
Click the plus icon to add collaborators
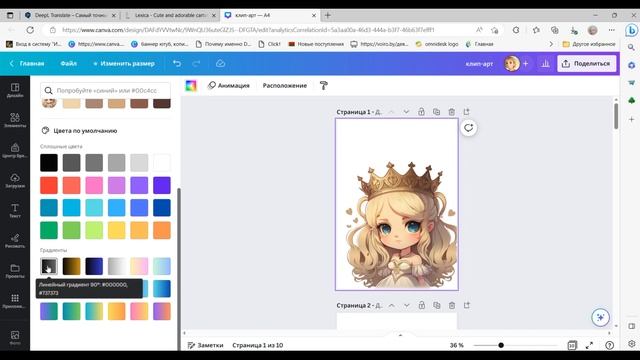[526, 64]
